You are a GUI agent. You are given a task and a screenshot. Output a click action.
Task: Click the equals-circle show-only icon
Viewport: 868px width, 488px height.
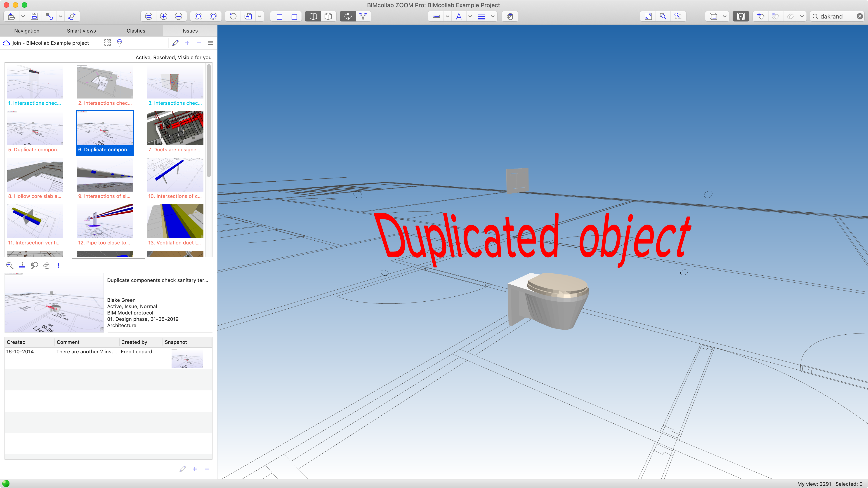149,16
